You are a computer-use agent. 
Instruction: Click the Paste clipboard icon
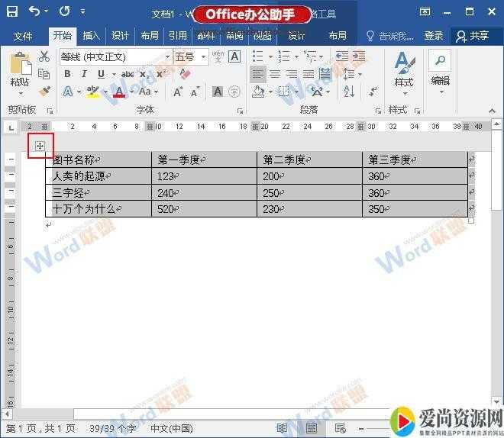(21, 63)
